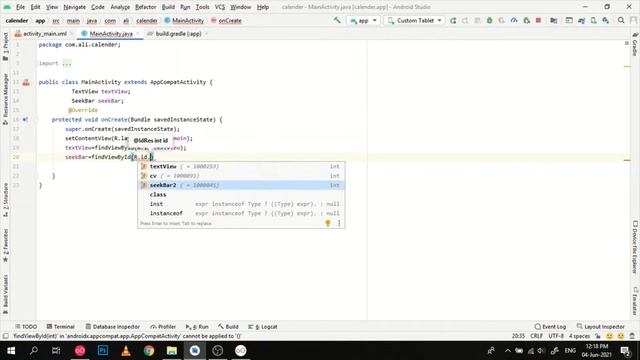Open the Navigate menu
640x360 pixels.
pyautogui.click(x=75, y=7)
